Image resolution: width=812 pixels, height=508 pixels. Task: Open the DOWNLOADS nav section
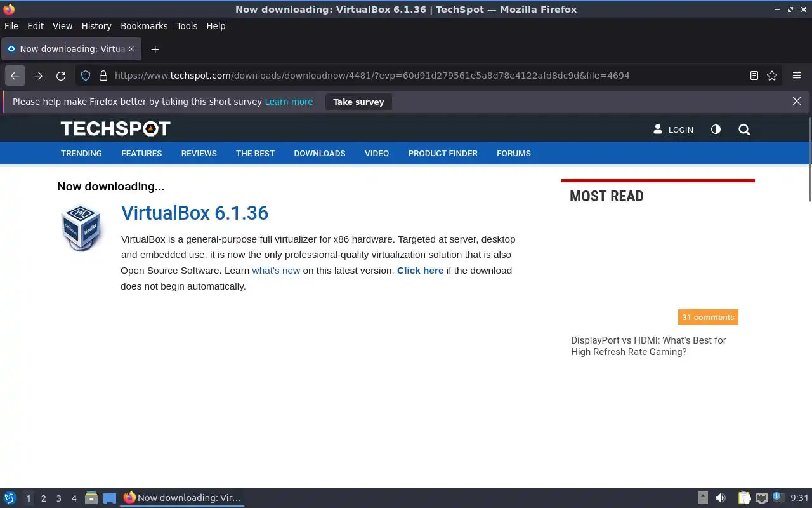point(320,153)
